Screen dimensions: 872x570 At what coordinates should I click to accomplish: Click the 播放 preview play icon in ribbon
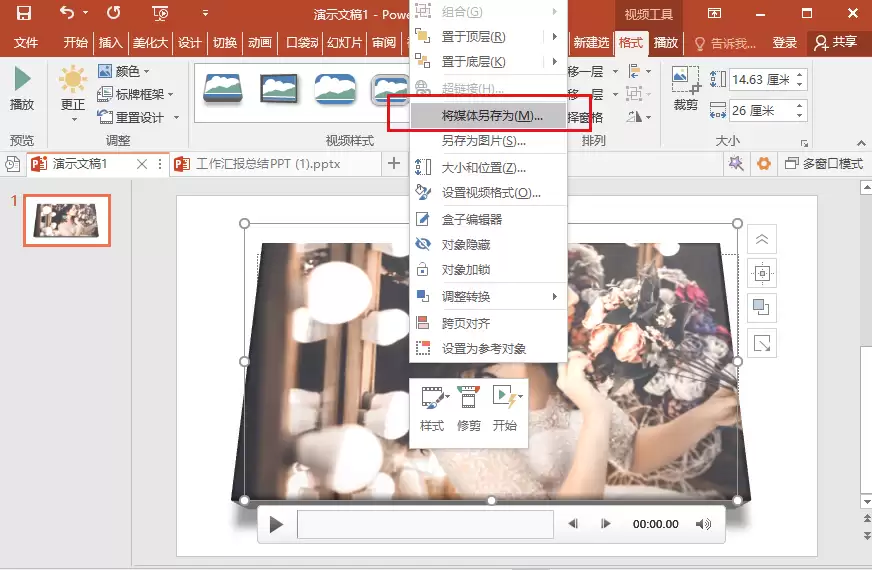coord(22,80)
